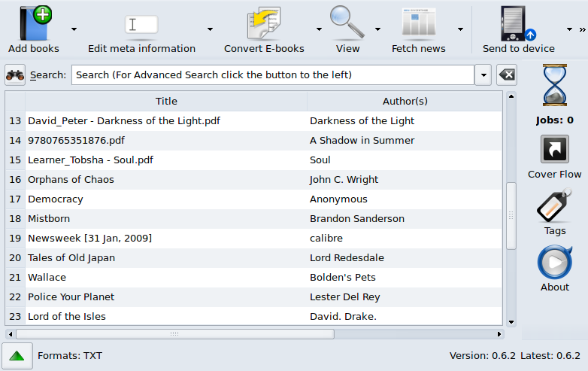This screenshot has width=588, height=371.
Task: Click the View magnifier icon
Action: coord(347,24)
